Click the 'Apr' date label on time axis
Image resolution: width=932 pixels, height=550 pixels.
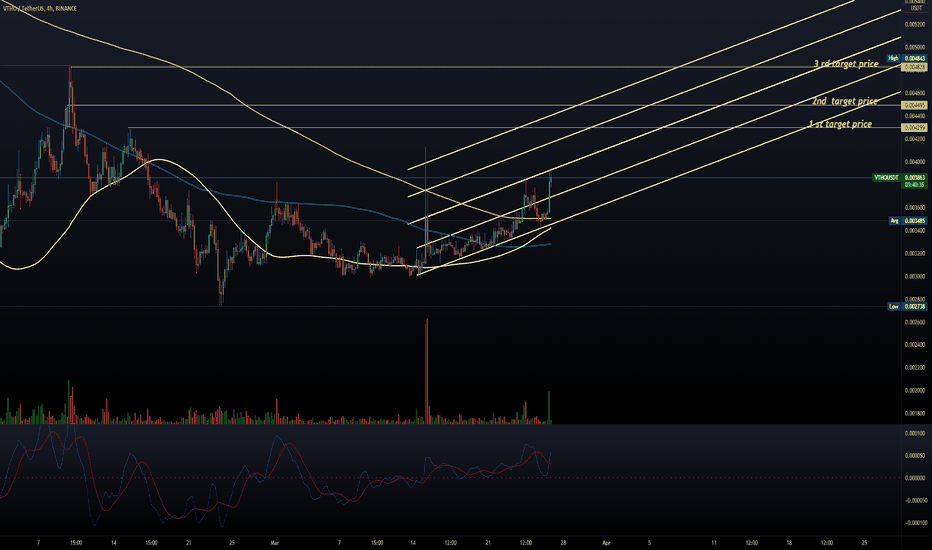pos(606,543)
